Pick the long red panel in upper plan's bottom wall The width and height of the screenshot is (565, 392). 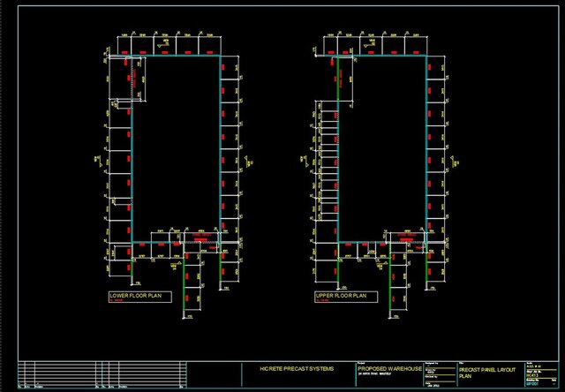click(x=406, y=238)
